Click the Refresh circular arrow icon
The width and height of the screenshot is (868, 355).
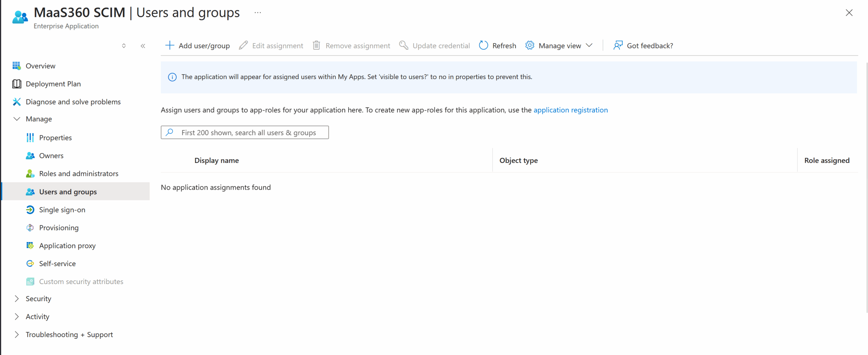pyautogui.click(x=483, y=45)
